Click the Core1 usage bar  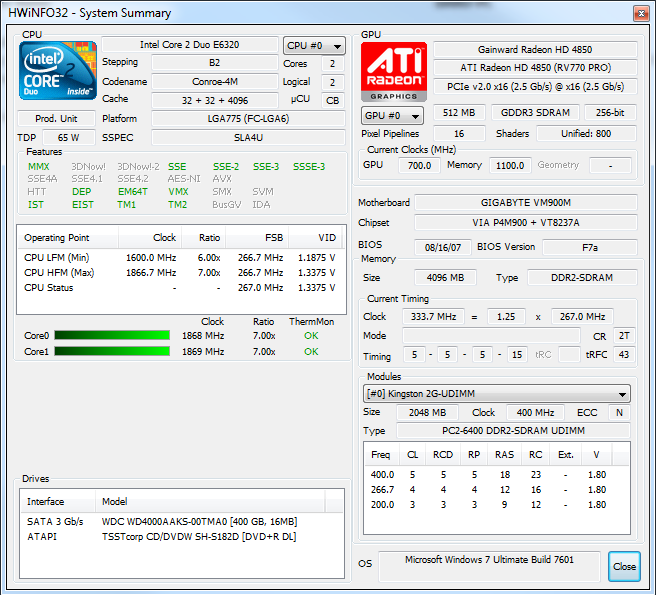[112, 351]
